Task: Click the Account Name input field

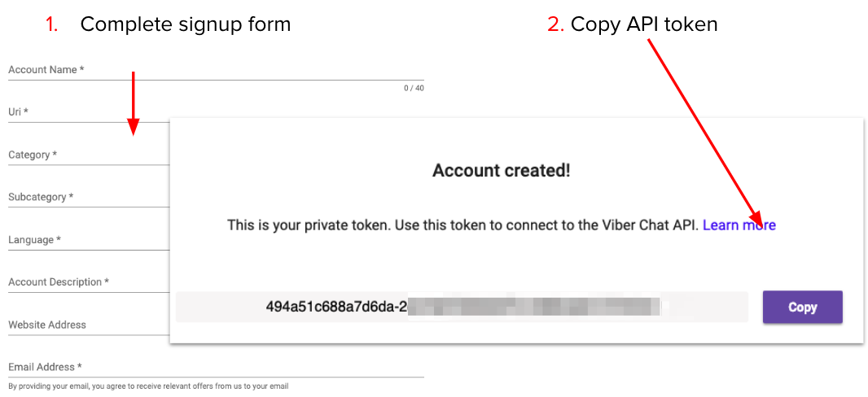Action: (216, 70)
